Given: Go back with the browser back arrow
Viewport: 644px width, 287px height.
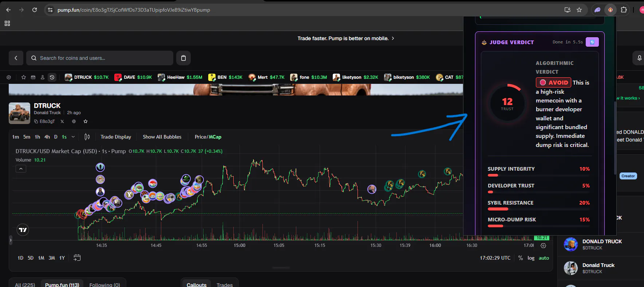Looking at the screenshot, I should tap(8, 10).
